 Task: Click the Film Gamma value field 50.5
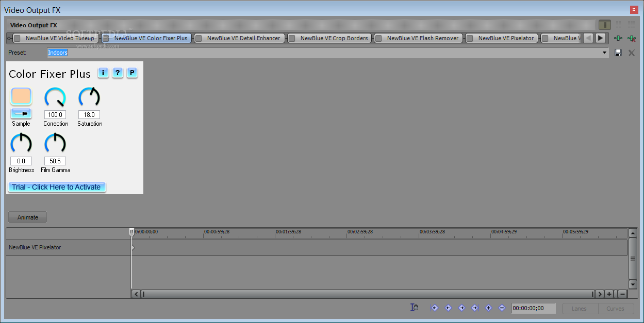click(55, 161)
